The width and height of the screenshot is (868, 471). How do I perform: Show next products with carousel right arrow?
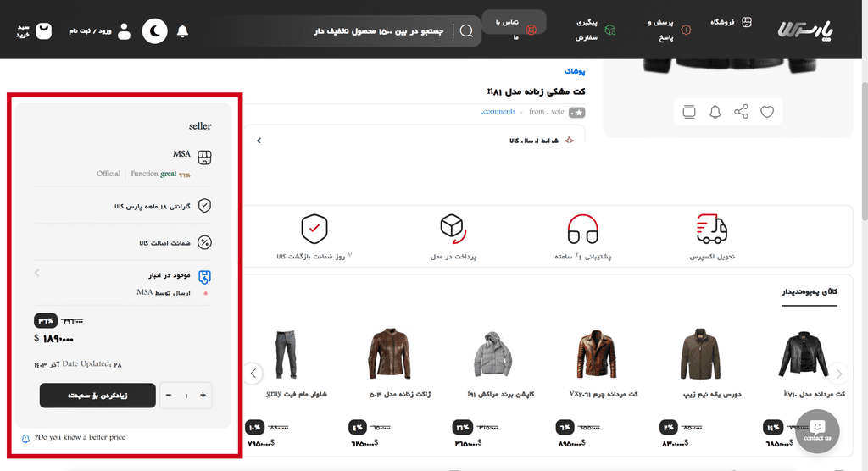pyautogui.click(x=838, y=374)
